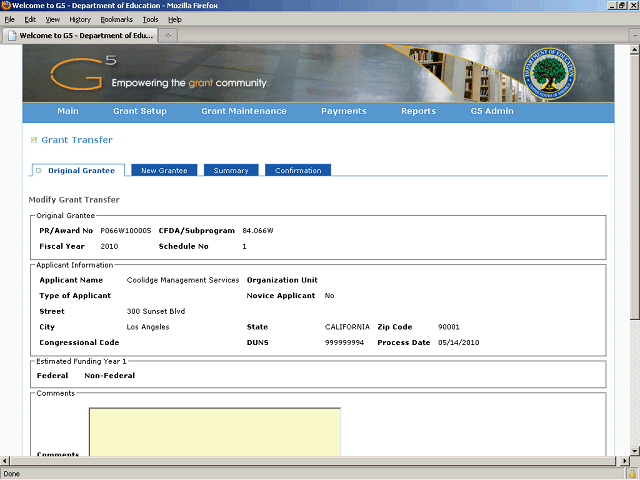
Task: Click state value CALIFORNIA
Action: [x=347, y=327]
